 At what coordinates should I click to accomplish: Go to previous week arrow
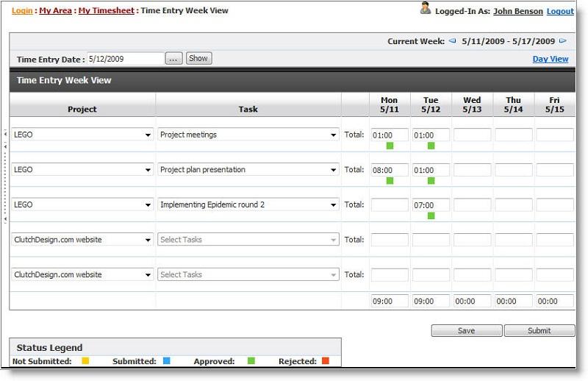[453, 41]
